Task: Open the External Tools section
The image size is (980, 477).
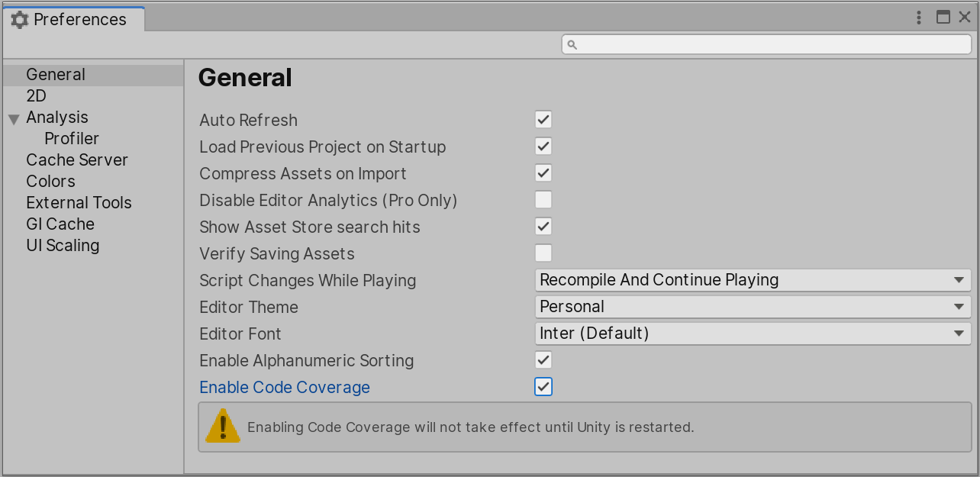Action: pos(79,203)
